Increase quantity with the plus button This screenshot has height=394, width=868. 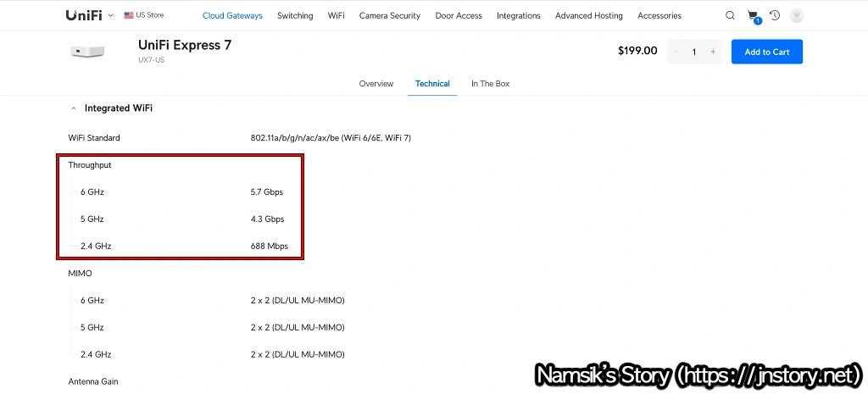pos(713,52)
